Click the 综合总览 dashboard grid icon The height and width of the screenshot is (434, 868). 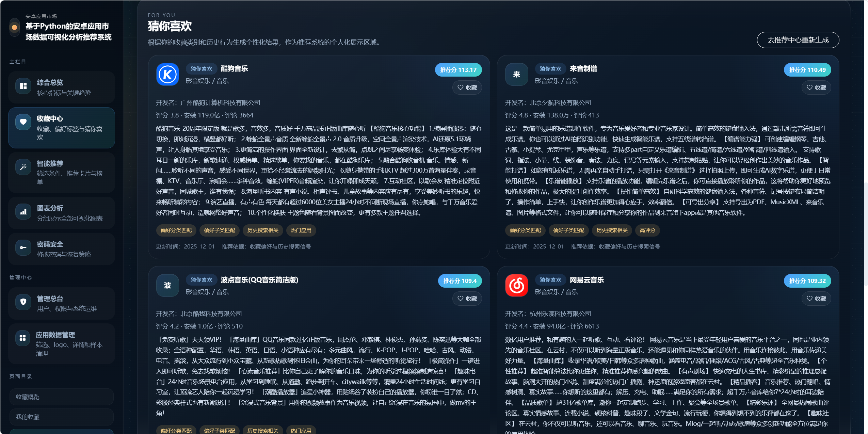tap(23, 86)
